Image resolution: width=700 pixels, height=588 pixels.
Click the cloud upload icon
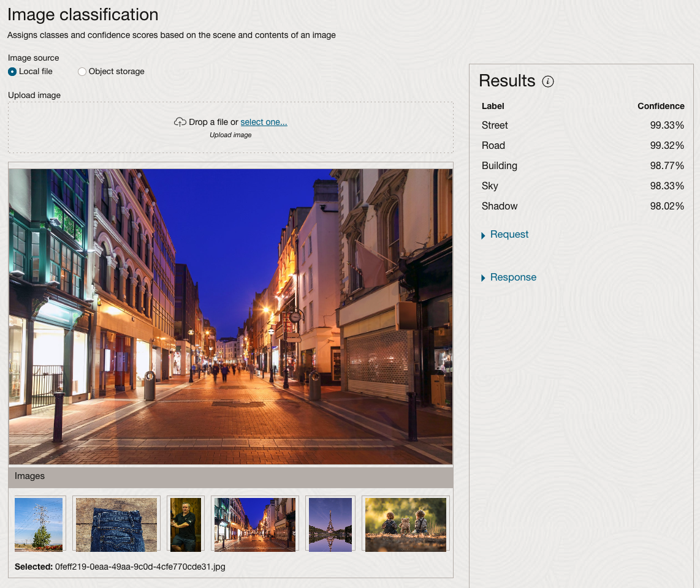pos(180,122)
